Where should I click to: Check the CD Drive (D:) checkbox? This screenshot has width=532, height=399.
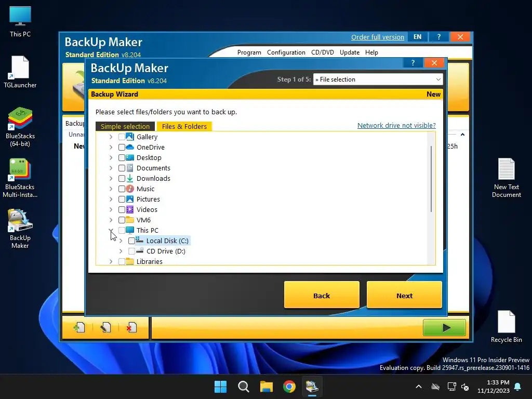point(131,251)
